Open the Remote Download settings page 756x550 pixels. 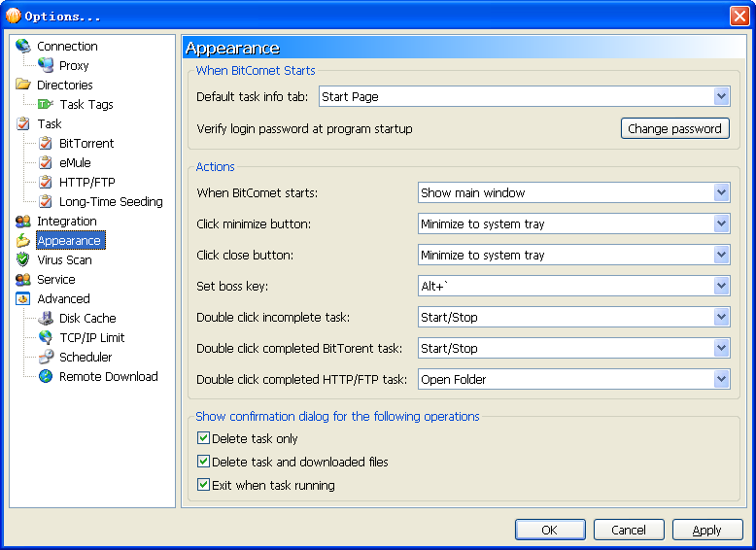(x=109, y=376)
